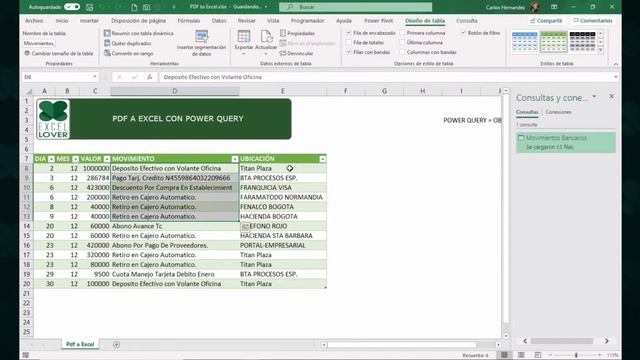Add a new sheet with plus icon
Image resolution: width=640 pixels, height=360 pixels.
coord(116,344)
